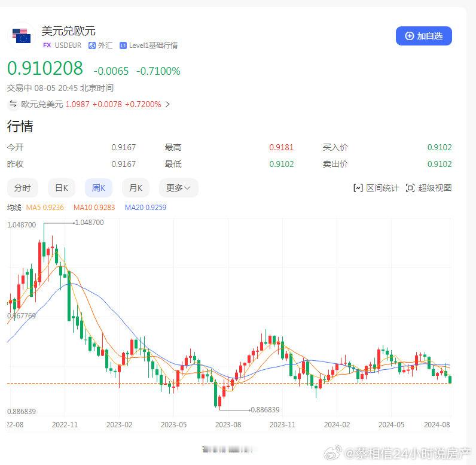
Task: Click the MA10 0.9283 legend
Action: pyautogui.click(x=94, y=208)
